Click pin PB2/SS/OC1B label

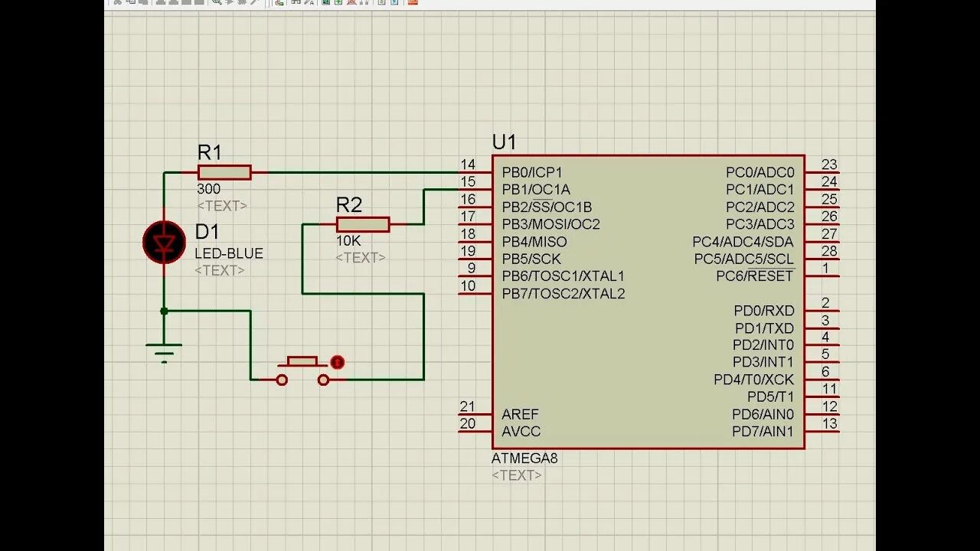point(547,207)
